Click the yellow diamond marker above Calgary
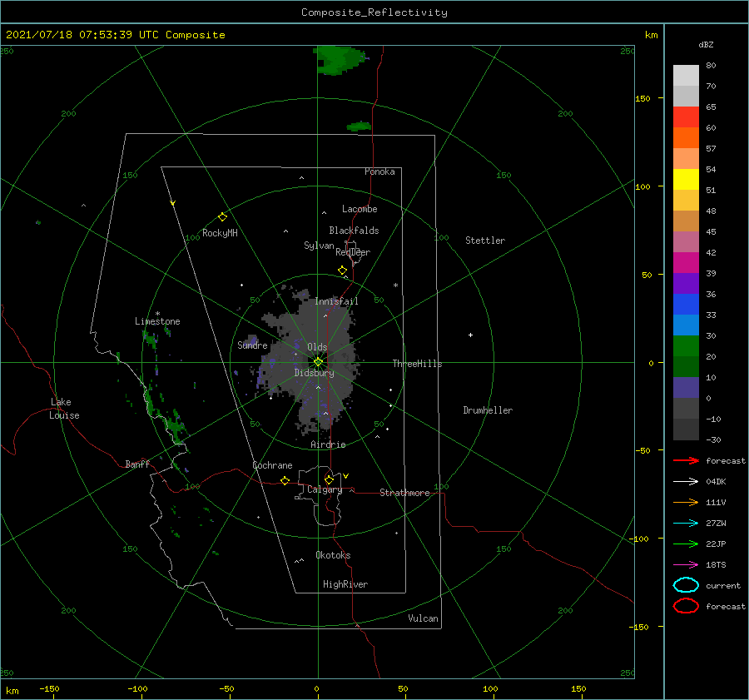 (329, 479)
